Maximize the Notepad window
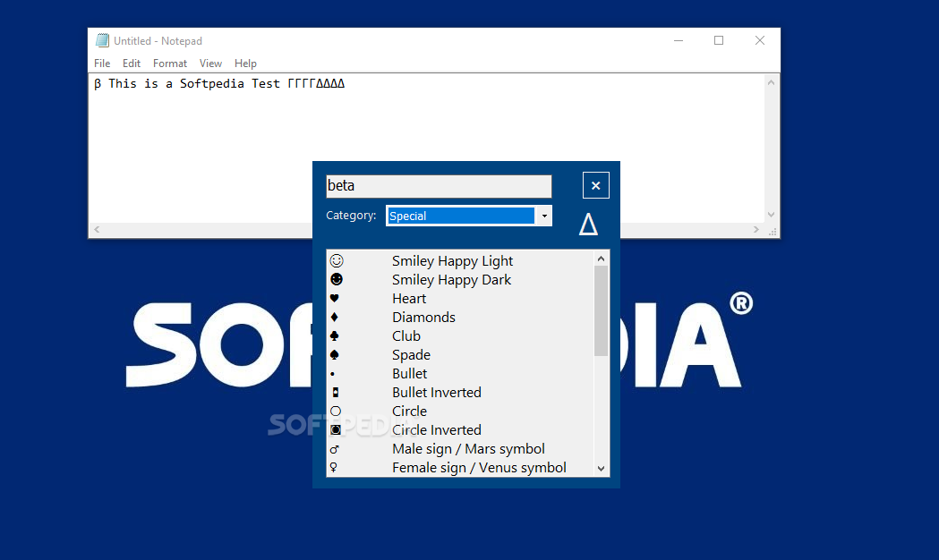Screen dimensions: 939x560 pyautogui.click(x=719, y=40)
